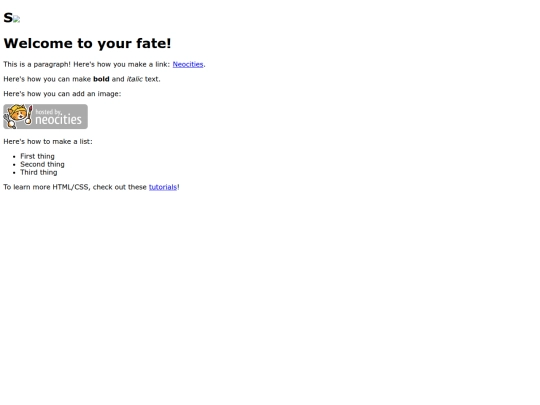Image resolution: width=540 pixels, height=405 pixels.
Task: Select the 'First thing' list item
Action: pos(37,156)
